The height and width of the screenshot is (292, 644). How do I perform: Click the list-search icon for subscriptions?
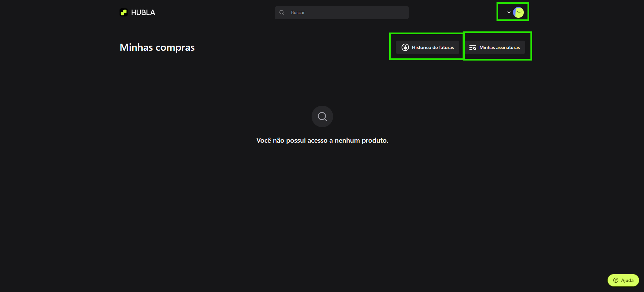(x=472, y=47)
